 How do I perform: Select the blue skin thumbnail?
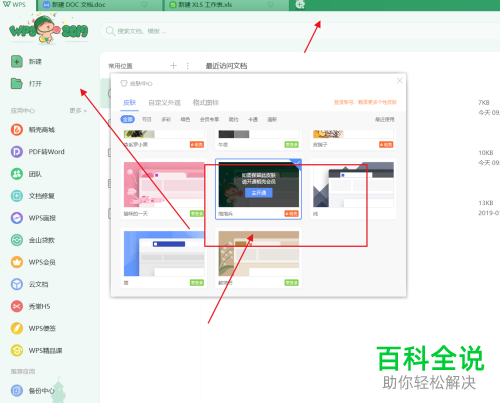point(164,254)
